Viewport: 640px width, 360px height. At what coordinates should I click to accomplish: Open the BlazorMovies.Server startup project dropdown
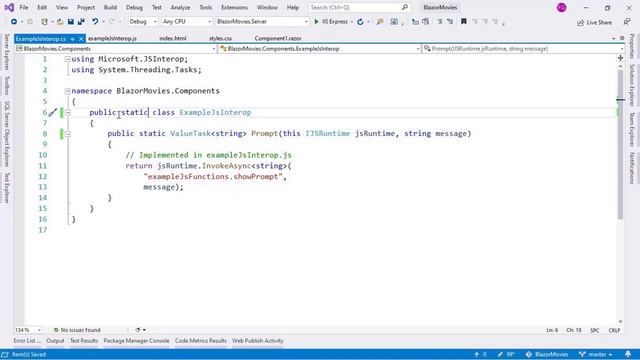pos(262,22)
